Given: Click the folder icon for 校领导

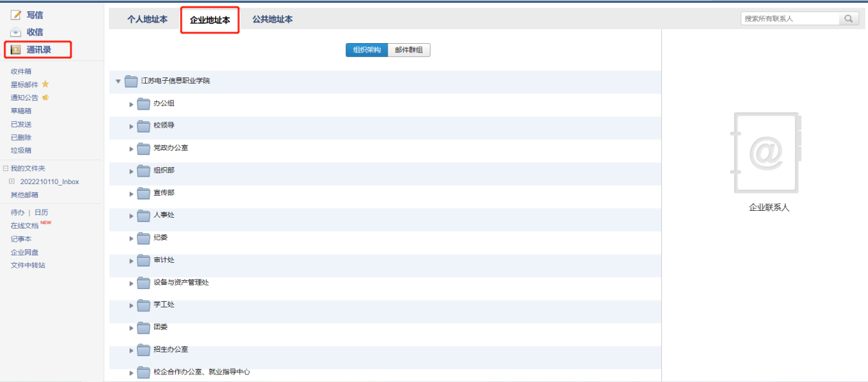Looking at the screenshot, I should pos(144,126).
